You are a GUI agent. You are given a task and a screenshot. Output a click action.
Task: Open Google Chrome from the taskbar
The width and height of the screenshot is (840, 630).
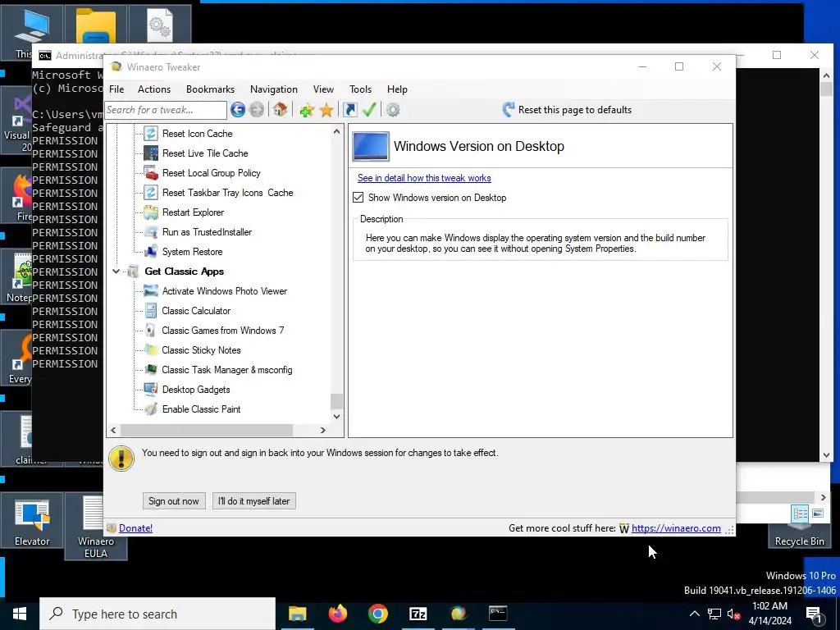tap(377, 614)
